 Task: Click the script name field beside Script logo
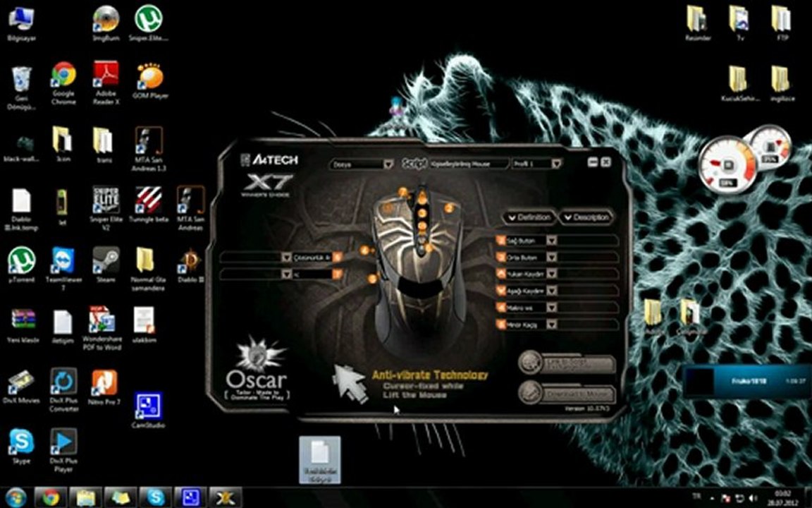coord(467,164)
